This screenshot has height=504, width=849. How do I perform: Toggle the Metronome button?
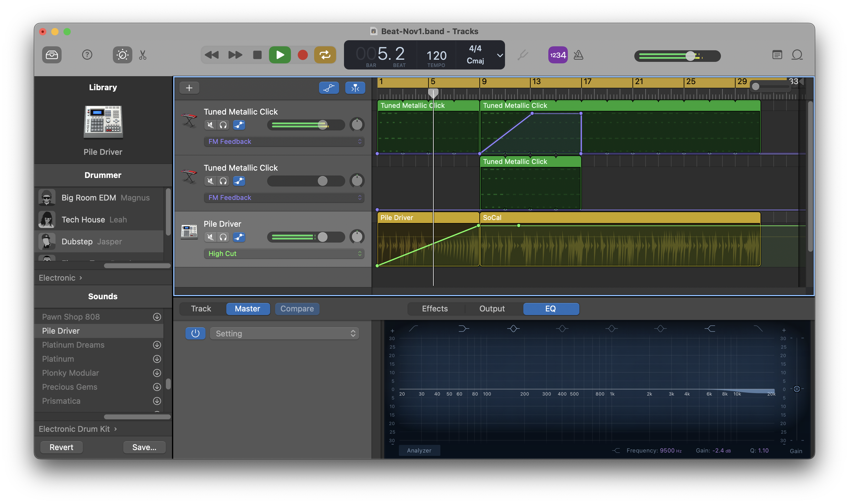[x=579, y=55]
